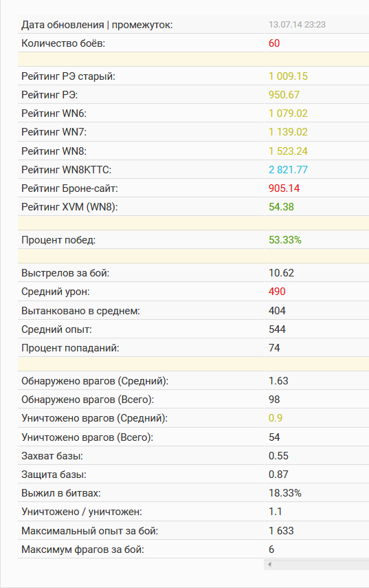Click the 'Дата обновления | промежуток:' label
The width and height of the screenshot is (369, 588).
click(x=97, y=25)
